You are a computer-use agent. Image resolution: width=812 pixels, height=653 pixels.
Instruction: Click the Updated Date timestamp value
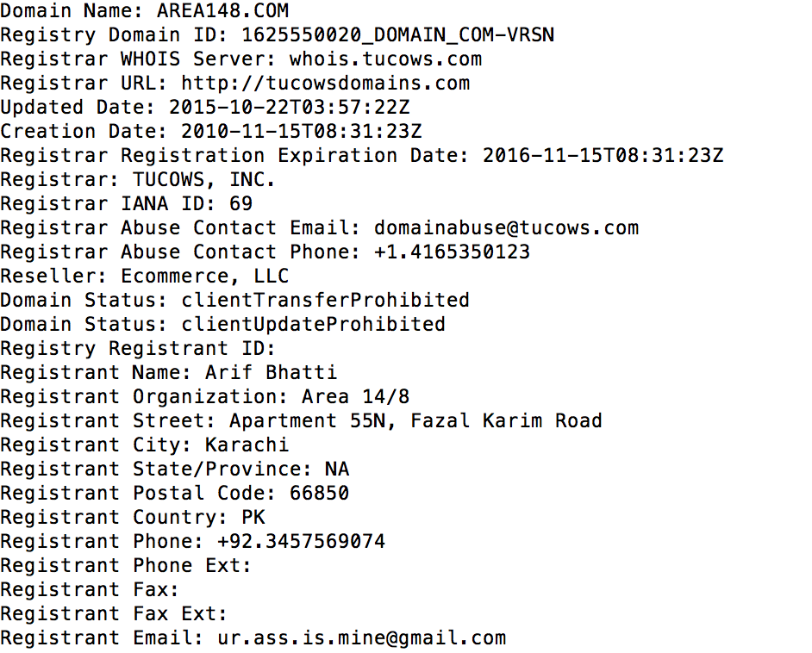(x=290, y=107)
